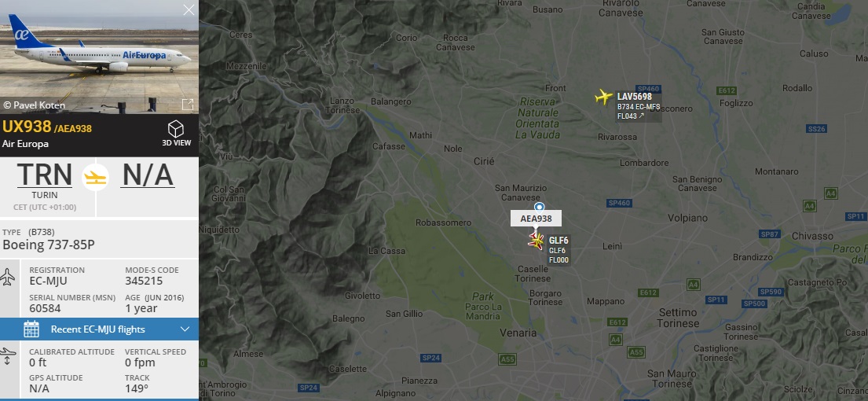
Task: Select the AEA938 callsign map label
Action: (536, 219)
